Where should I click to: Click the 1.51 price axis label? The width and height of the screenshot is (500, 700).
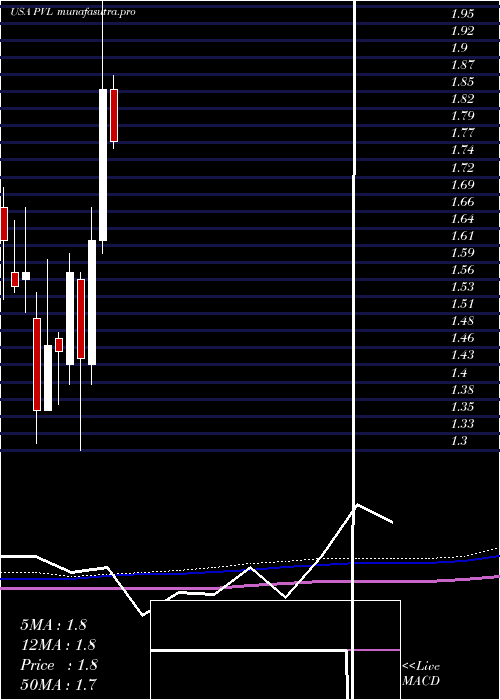point(462,304)
